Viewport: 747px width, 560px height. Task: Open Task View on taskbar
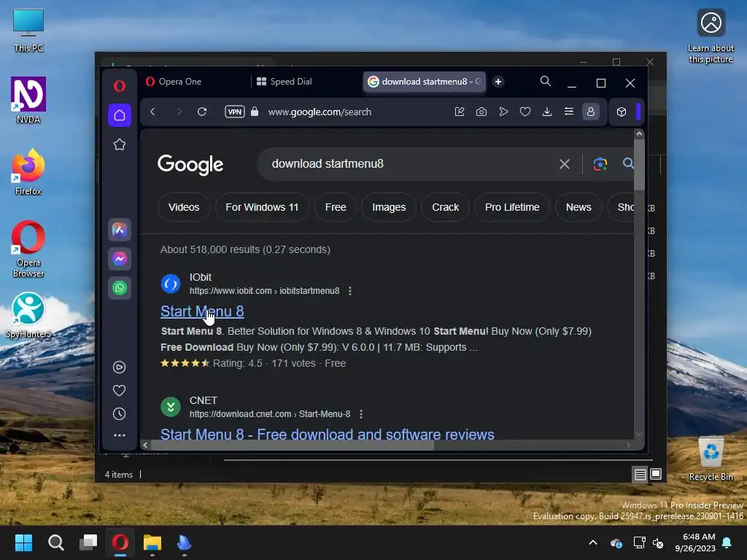tap(88, 542)
